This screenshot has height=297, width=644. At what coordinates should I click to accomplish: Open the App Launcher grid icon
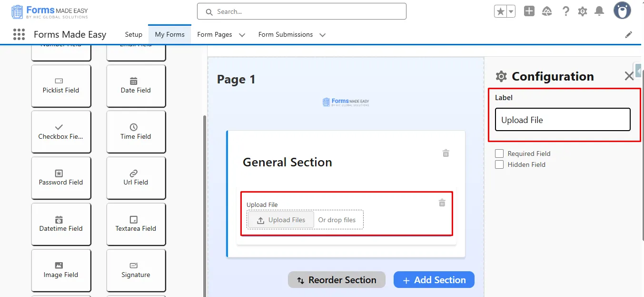tap(19, 34)
